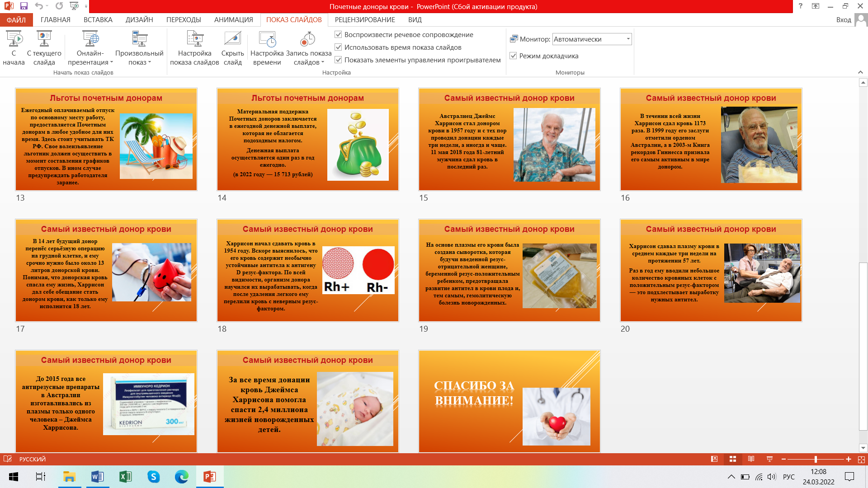
Task: Toggle Play Narrations checkbox
Action: [338, 34]
